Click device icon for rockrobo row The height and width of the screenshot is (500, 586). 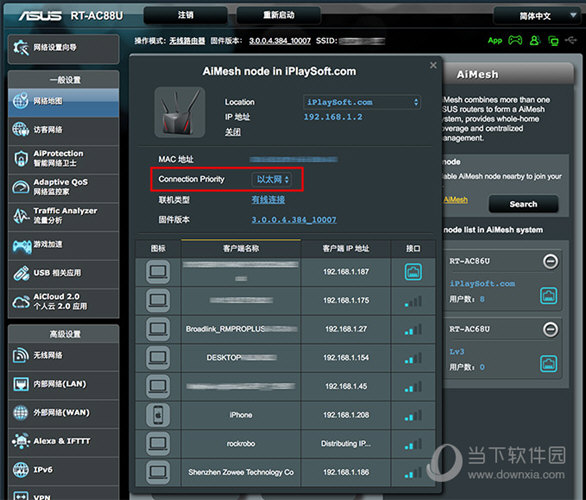click(x=158, y=444)
